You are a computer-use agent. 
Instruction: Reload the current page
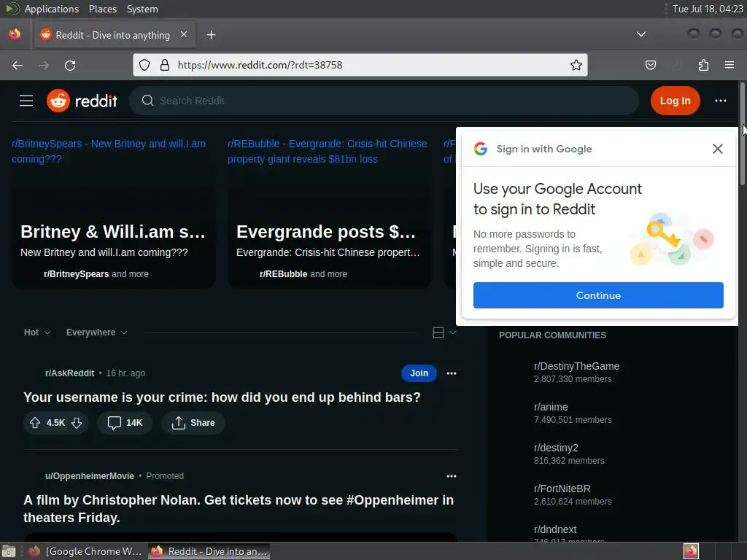[70, 65]
